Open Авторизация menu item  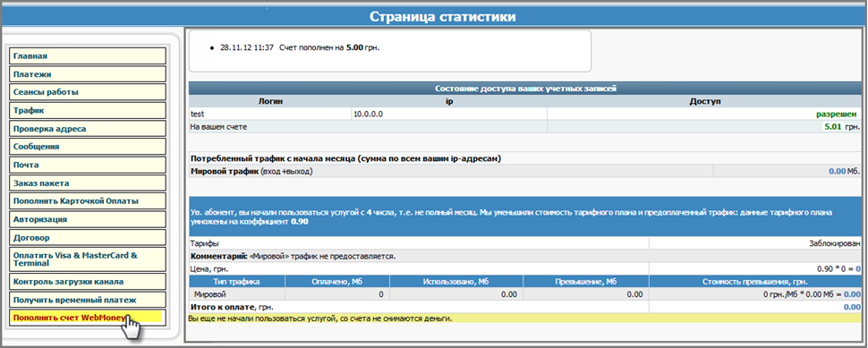click(88, 219)
